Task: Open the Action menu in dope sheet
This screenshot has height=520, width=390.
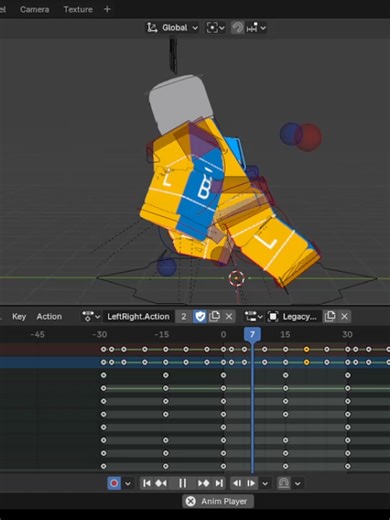Action: point(49,316)
